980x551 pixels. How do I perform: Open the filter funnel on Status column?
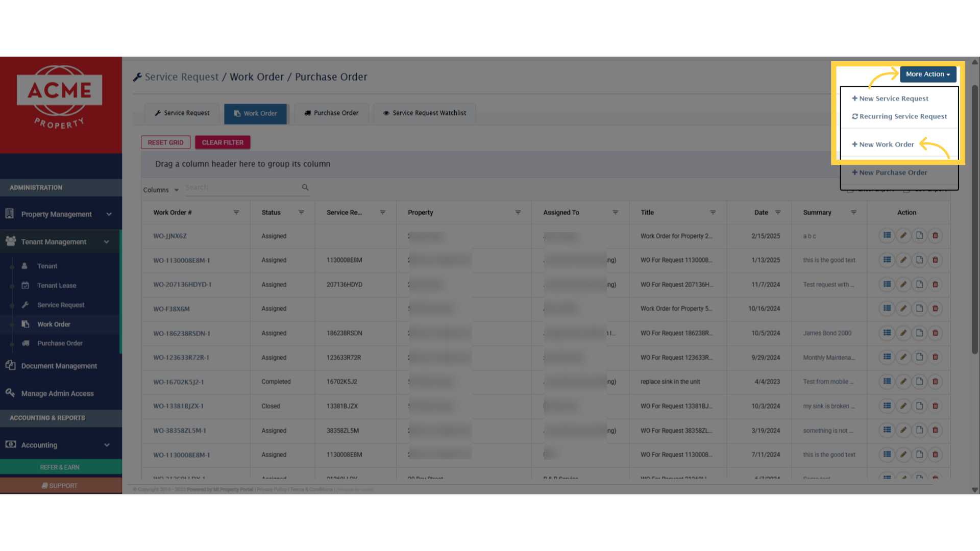pos(301,212)
